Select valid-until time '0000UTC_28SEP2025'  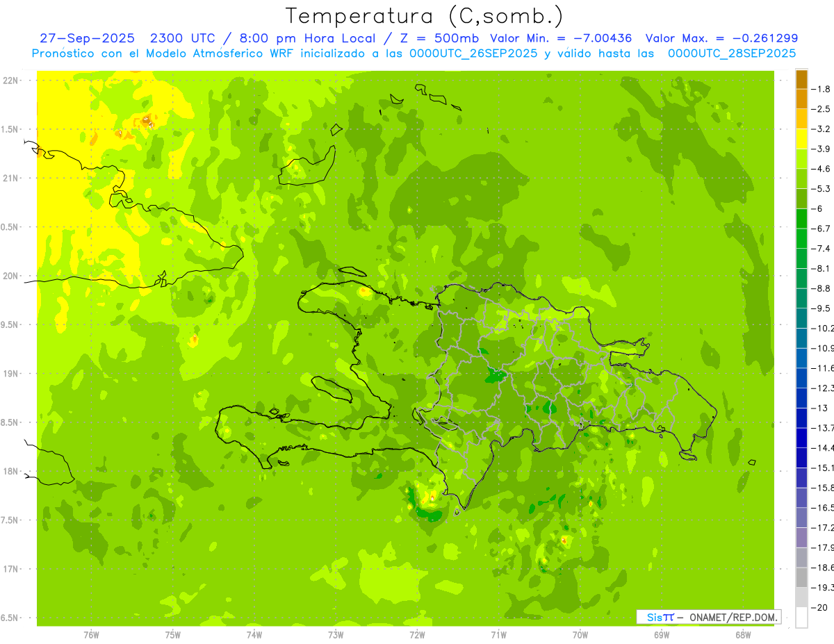tap(732, 53)
